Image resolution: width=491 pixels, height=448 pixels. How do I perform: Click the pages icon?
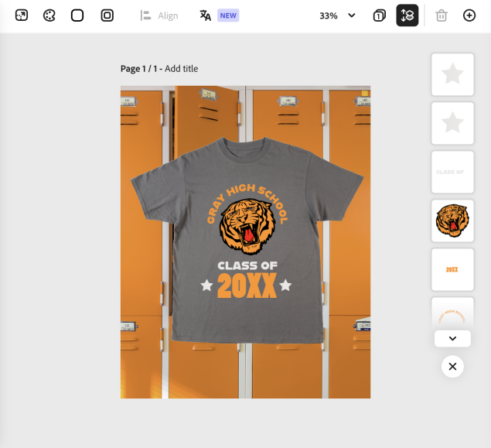(379, 15)
